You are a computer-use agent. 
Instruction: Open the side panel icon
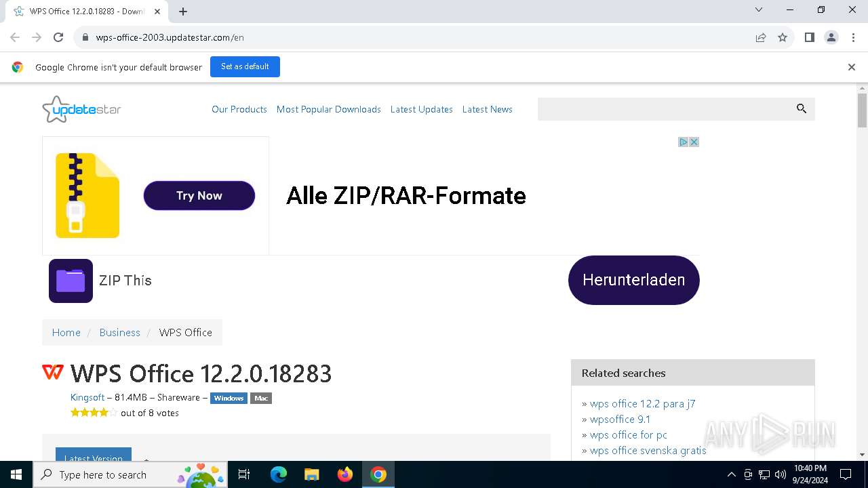coord(809,37)
